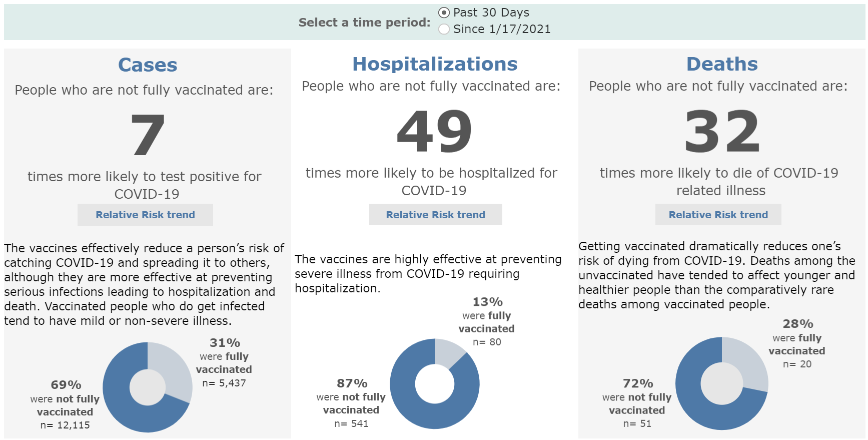Open Relative Risk trend under Cases
This screenshot has height=440, width=868.
[x=145, y=215]
